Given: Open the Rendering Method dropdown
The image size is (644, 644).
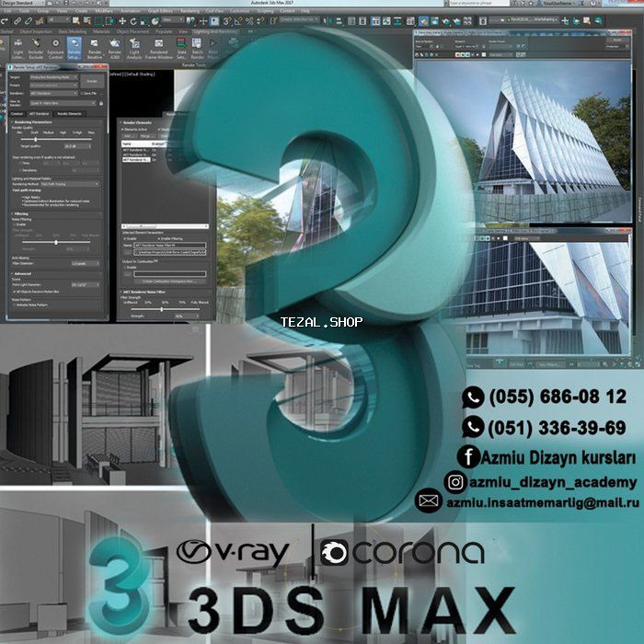Looking at the screenshot, I should point(70,184).
